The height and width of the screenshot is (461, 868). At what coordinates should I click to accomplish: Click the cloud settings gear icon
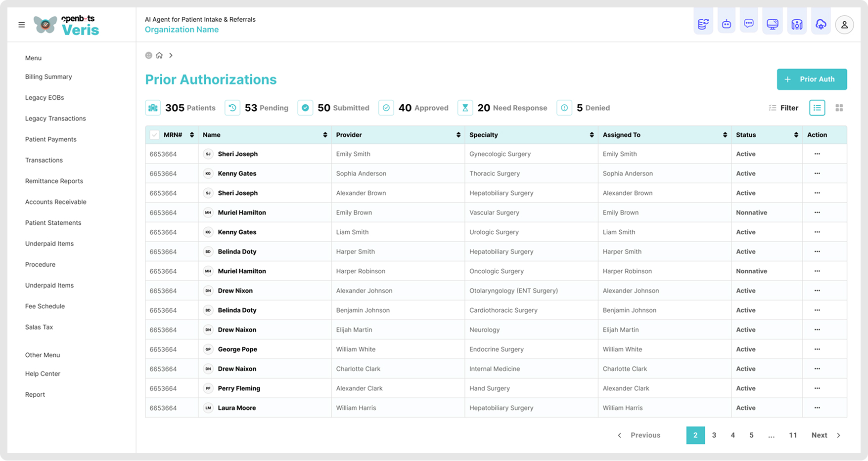click(821, 24)
